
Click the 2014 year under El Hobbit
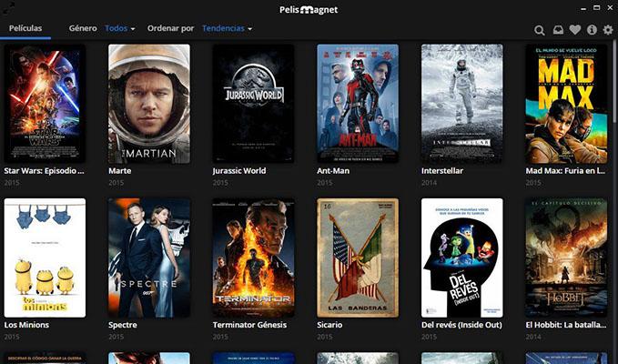[533, 337]
